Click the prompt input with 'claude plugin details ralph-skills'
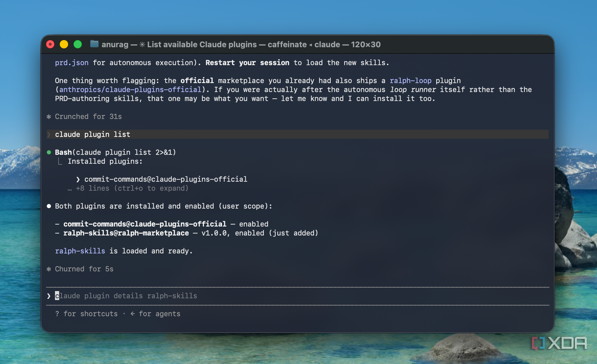Viewport: 597px width, 364px height. (x=298, y=296)
